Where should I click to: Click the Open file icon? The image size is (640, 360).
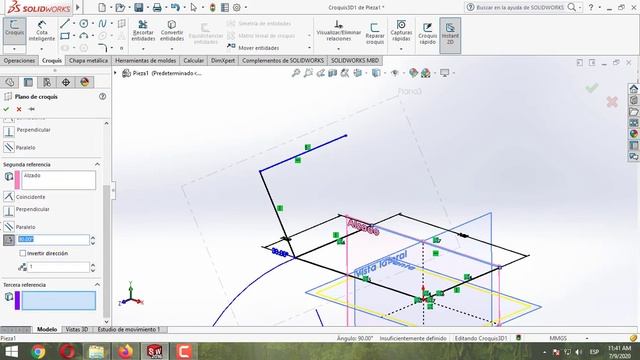pyautogui.click(x=120, y=7)
